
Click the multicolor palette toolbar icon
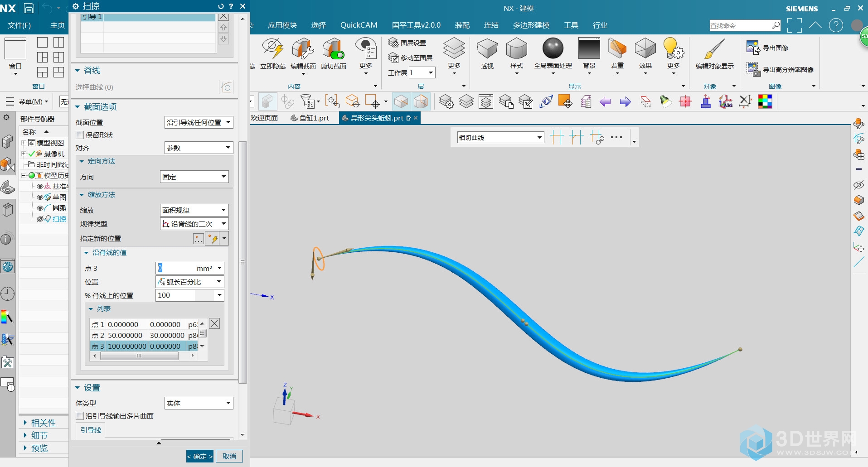click(x=765, y=102)
